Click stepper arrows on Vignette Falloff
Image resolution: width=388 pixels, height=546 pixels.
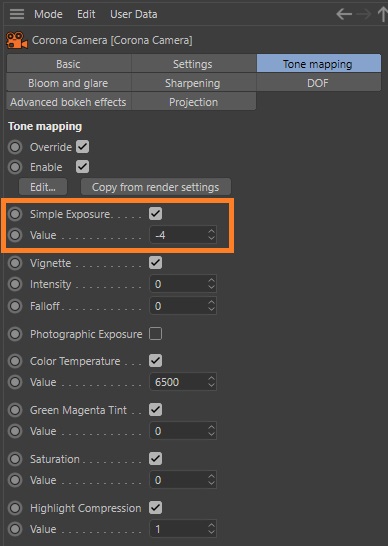coord(211,306)
